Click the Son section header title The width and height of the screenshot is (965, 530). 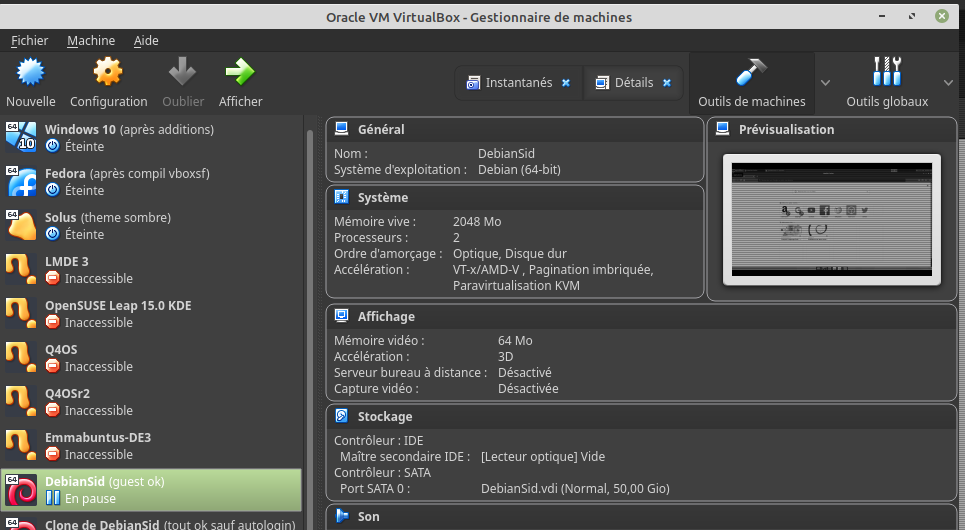coord(368,516)
